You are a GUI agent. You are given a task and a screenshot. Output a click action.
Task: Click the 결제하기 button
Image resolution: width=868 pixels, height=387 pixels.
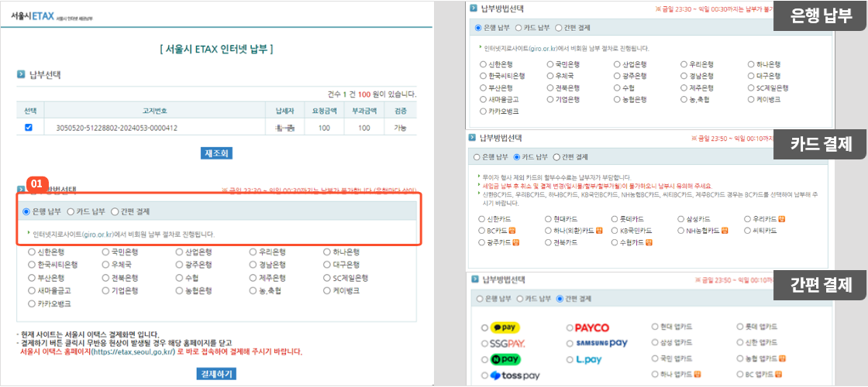pos(216,375)
